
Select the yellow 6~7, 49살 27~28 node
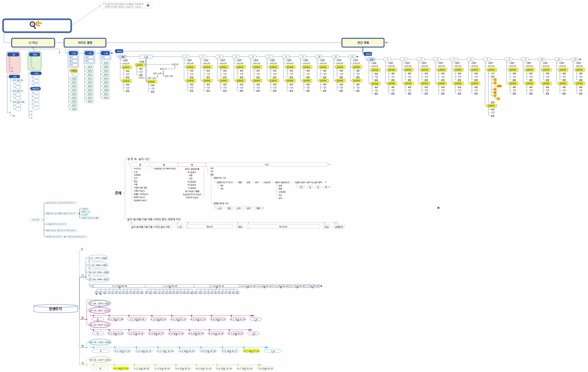251,351
